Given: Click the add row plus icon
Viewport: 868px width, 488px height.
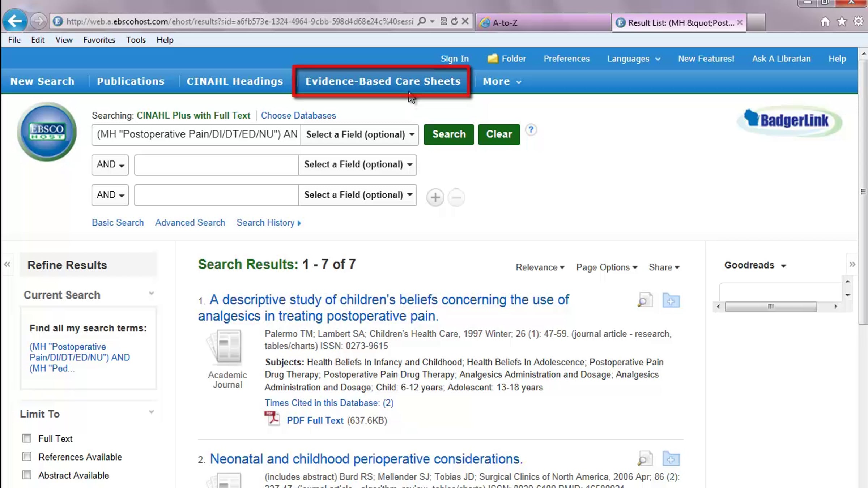Looking at the screenshot, I should pyautogui.click(x=435, y=197).
